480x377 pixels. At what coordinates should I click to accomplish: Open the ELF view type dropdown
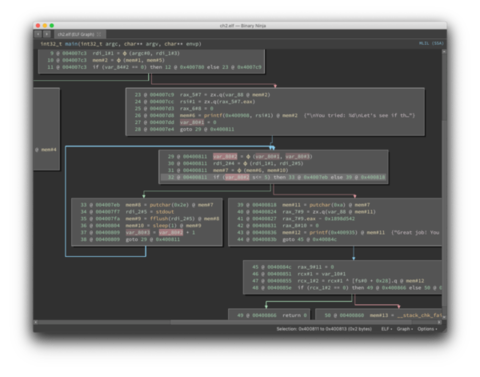(386, 329)
